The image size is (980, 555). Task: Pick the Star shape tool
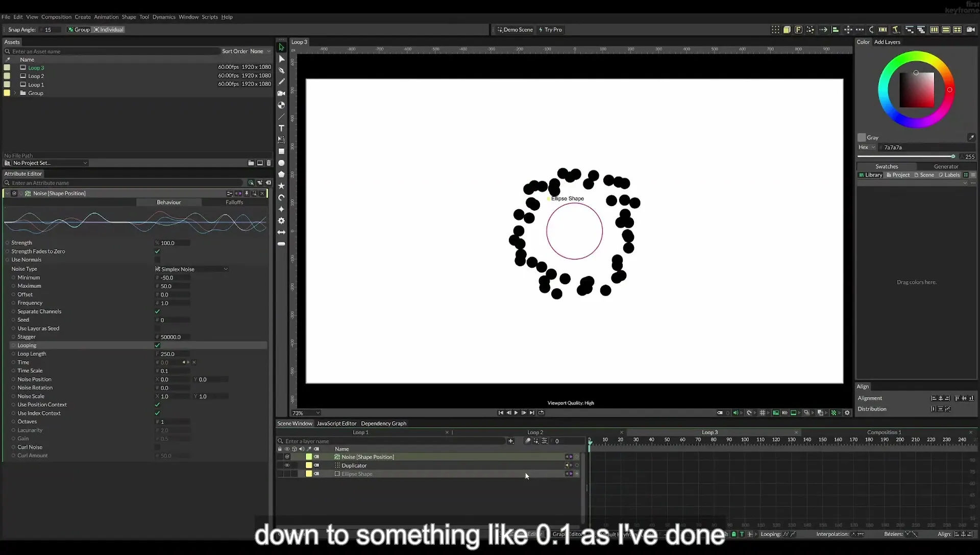click(281, 186)
